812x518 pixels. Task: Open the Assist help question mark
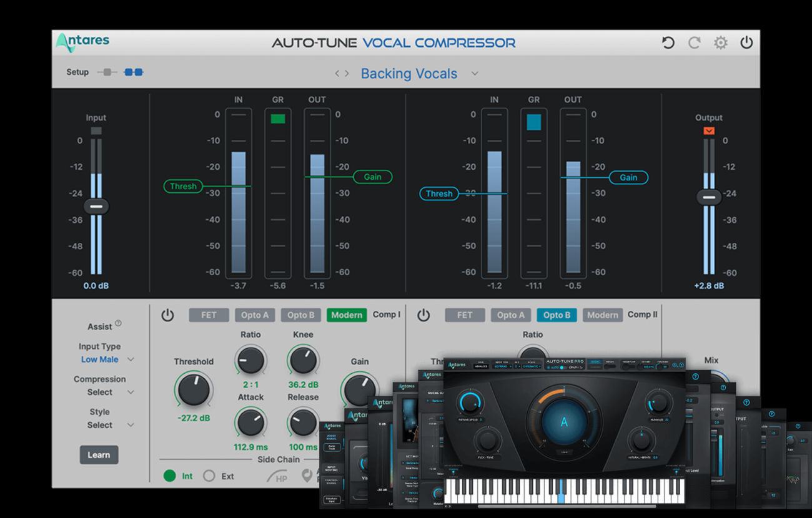(118, 323)
